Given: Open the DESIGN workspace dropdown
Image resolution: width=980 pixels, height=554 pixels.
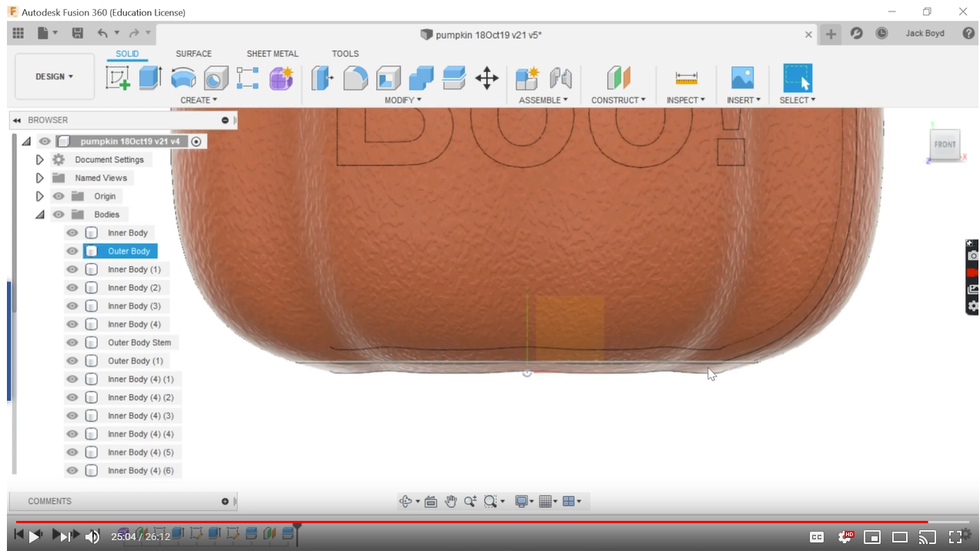Looking at the screenshot, I should click(55, 76).
